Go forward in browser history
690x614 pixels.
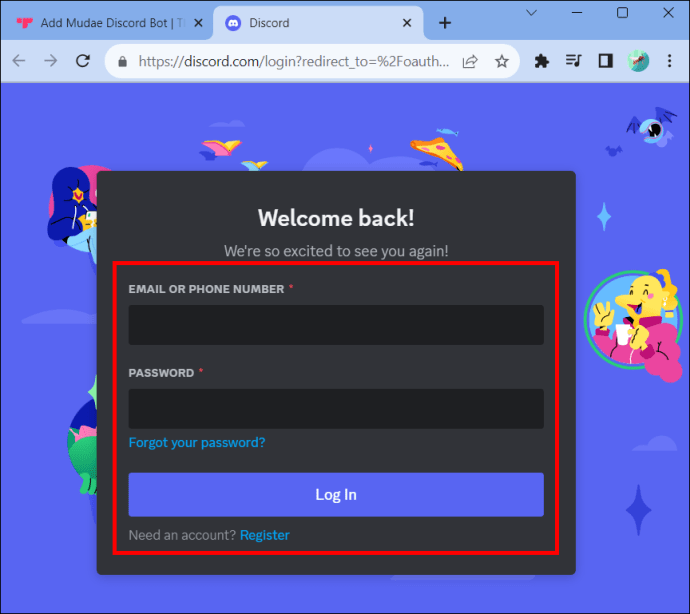[x=51, y=61]
